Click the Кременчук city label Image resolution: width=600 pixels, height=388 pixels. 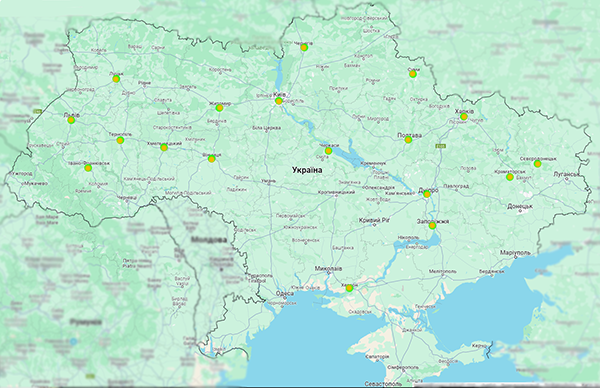tap(373, 163)
